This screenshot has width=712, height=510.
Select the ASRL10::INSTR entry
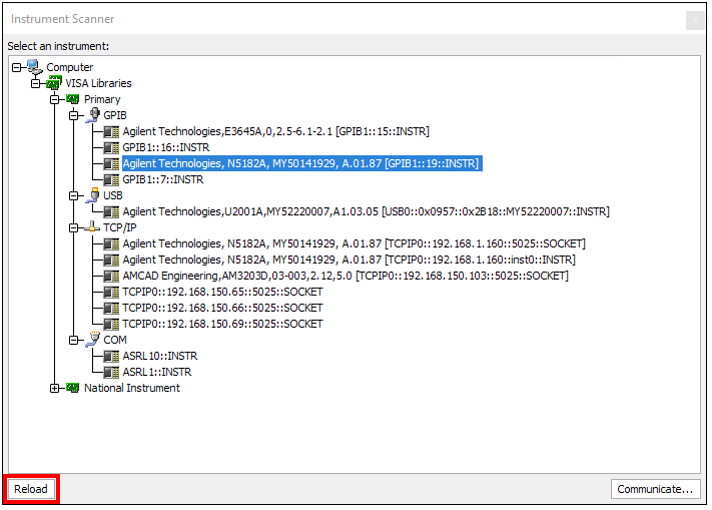[160, 356]
